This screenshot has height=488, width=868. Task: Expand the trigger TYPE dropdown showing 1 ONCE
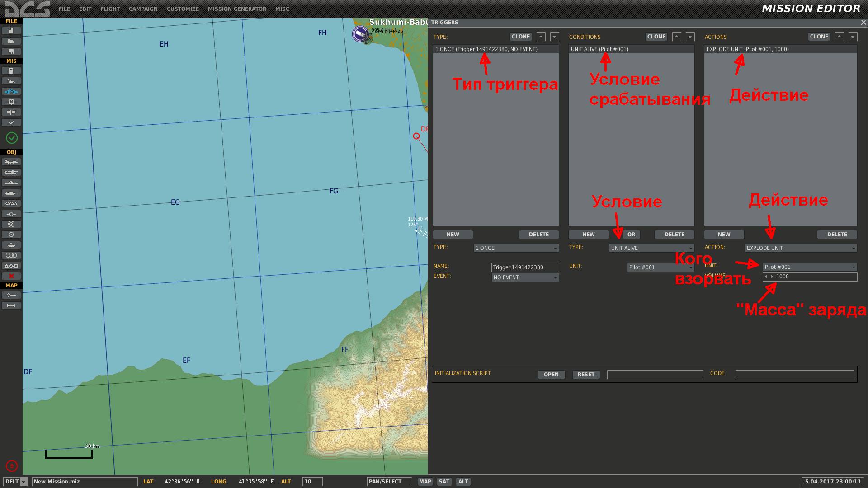[x=516, y=248]
